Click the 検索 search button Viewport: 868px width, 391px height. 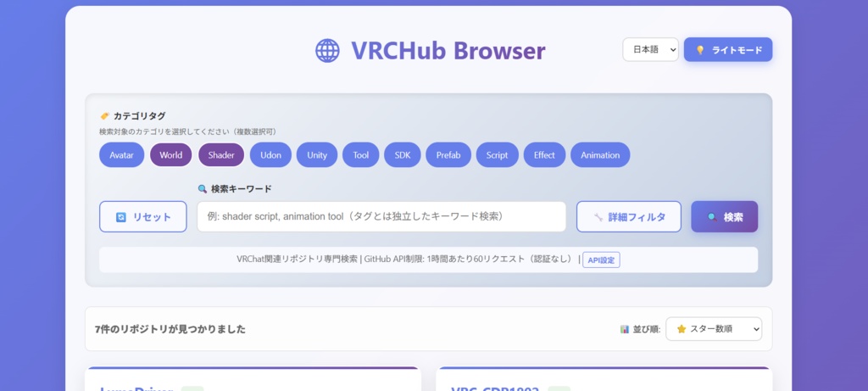coord(725,216)
